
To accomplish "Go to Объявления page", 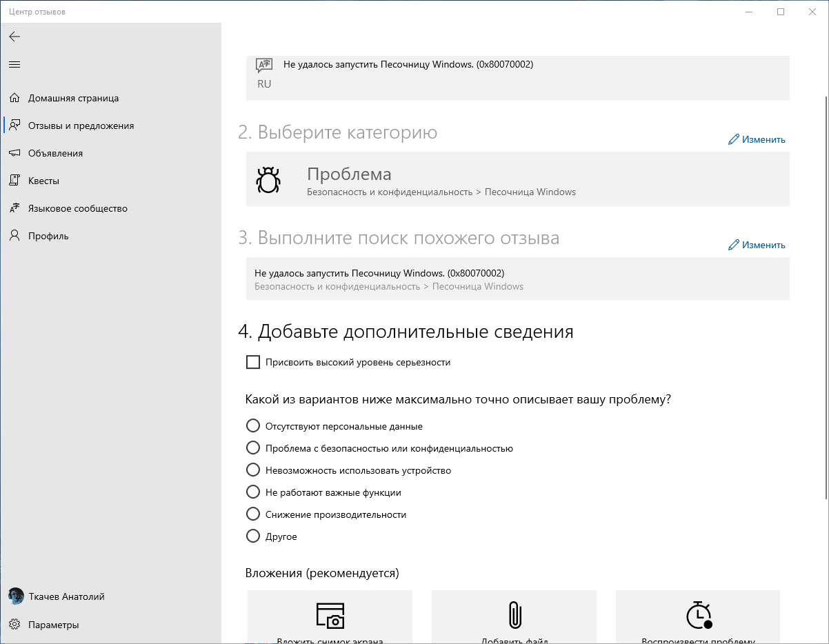I will pos(110,153).
